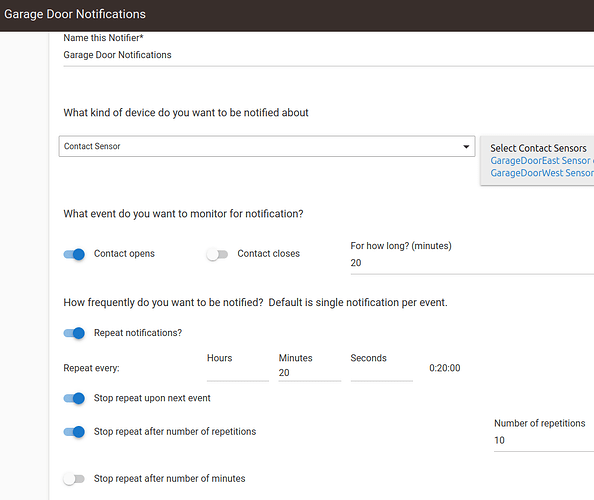
Task: Click 'What event do you want to monitor' heading
Action: pos(183,214)
